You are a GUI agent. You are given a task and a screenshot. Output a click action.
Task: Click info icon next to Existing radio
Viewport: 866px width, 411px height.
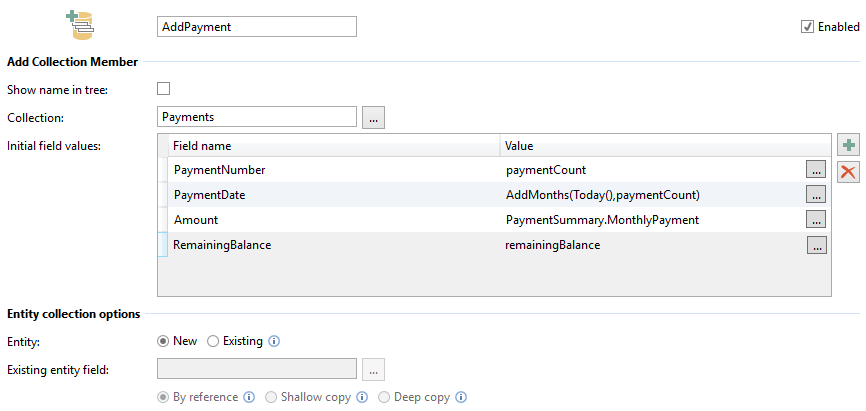pyautogui.click(x=274, y=341)
